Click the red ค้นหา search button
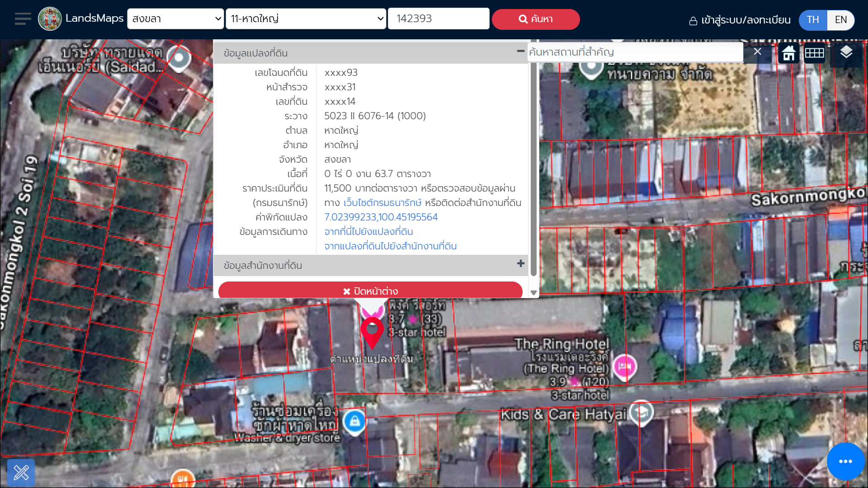868x488 pixels. point(536,19)
